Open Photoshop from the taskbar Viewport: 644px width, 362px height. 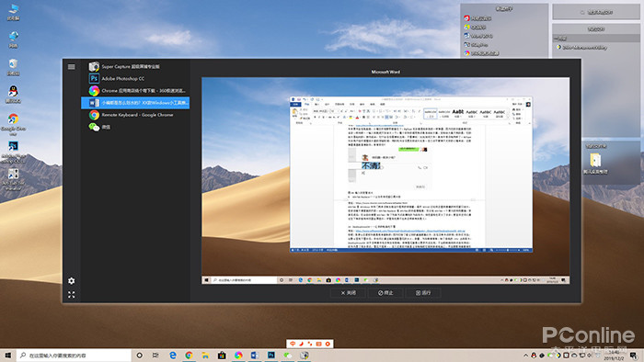(271, 355)
